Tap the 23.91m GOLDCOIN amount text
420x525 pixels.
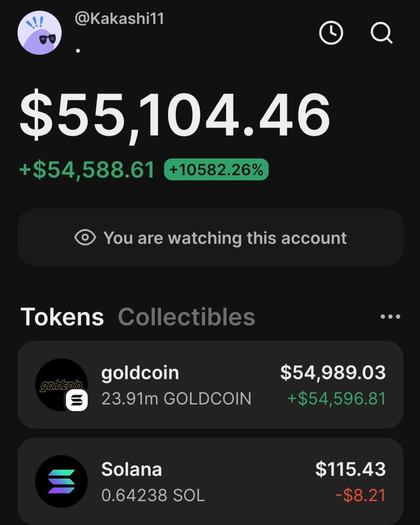176,398
